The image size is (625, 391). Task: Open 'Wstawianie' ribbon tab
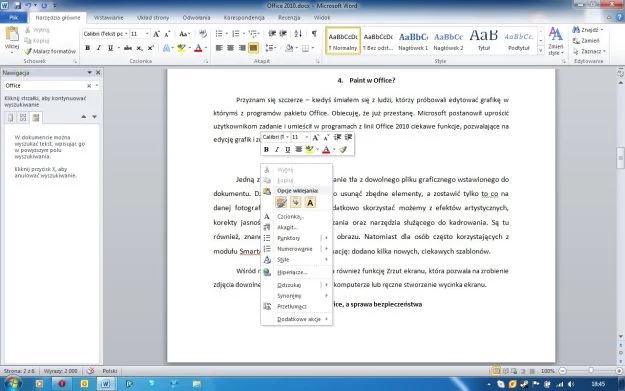(108, 18)
